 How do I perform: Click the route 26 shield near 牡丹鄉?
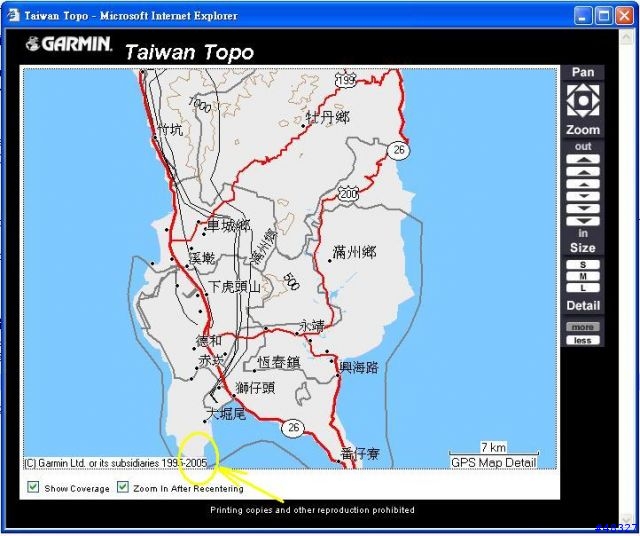(x=398, y=150)
